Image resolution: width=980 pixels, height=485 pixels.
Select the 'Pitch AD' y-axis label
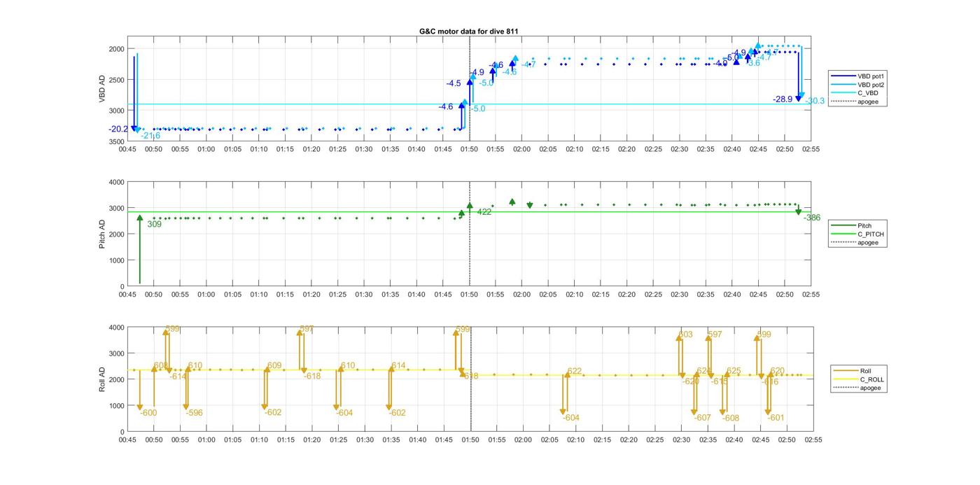pyautogui.click(x=102, y=234)
